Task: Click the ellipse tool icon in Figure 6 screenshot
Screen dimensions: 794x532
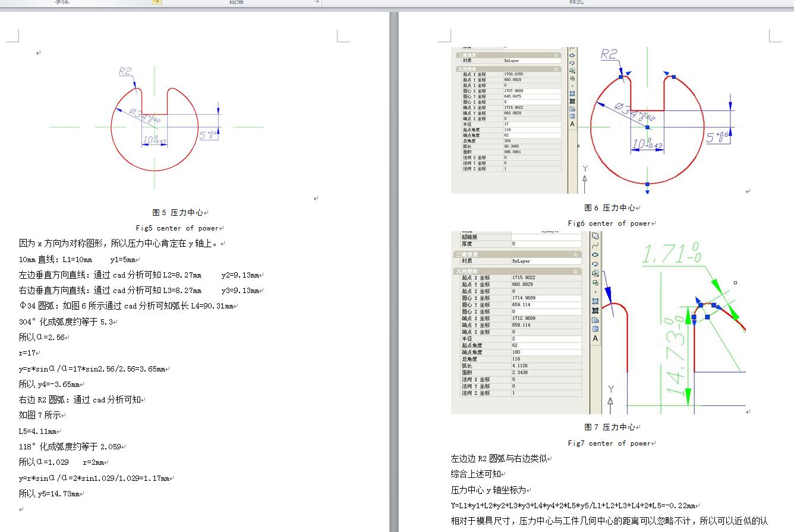Action: click(x=572, y=55)
